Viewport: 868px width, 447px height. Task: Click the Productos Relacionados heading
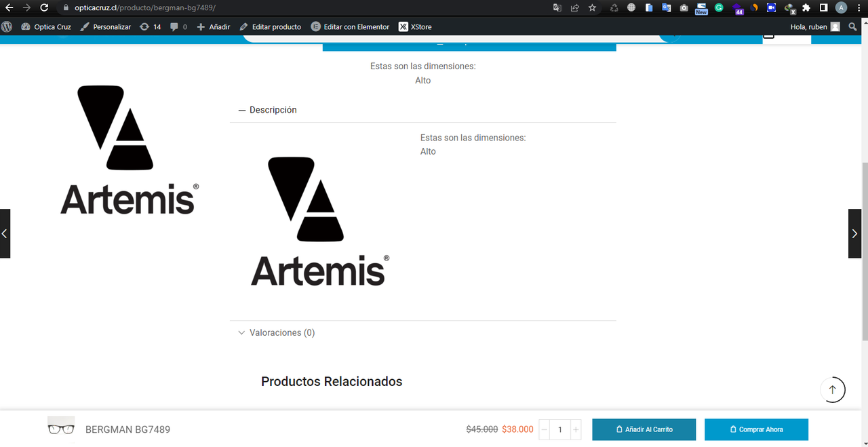(332, 381)
